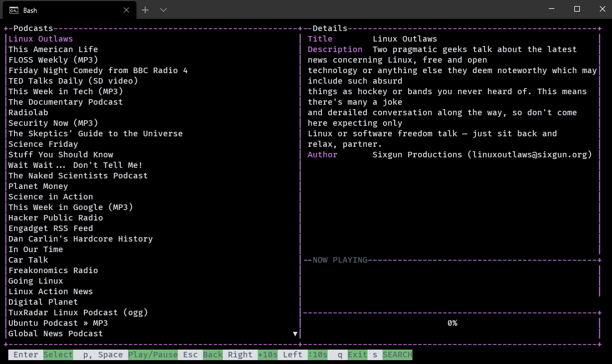The image size is (612, 364).
Task: Click the Description label in Details
Action: coord(335,49)
